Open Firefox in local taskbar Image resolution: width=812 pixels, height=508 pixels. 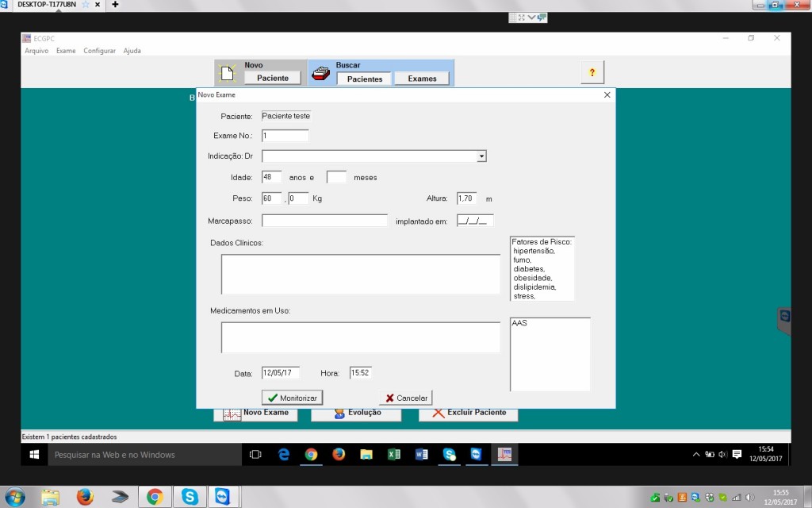[85, 497]
